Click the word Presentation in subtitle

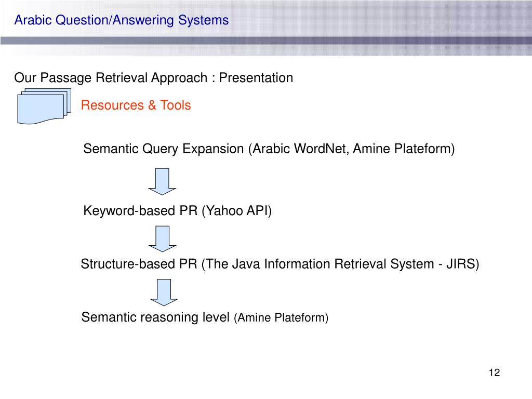pos(256,78)
